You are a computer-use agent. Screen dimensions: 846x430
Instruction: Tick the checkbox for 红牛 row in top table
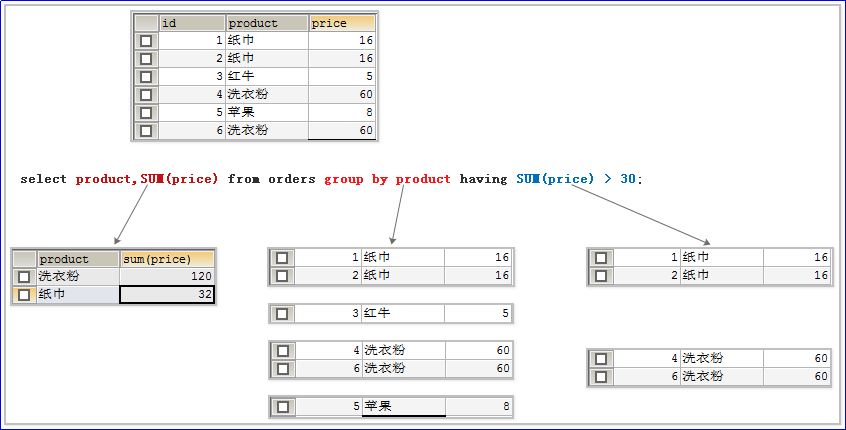click(x=146, y=77)
